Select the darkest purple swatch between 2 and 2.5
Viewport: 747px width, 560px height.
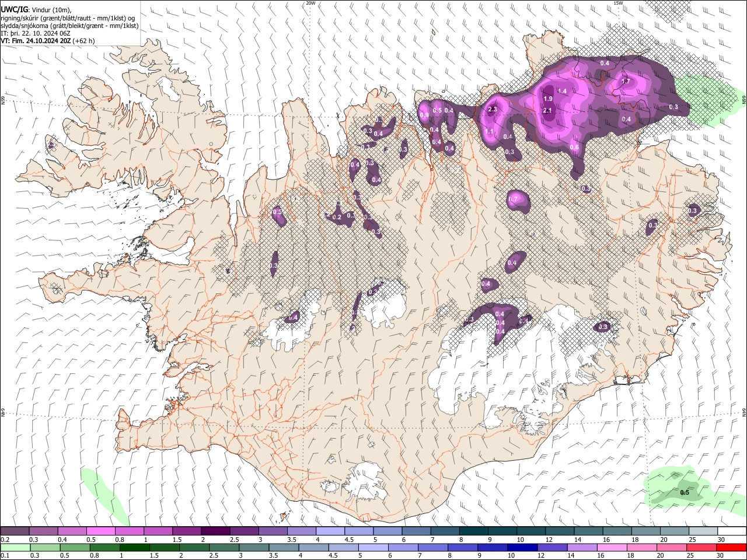[x=215, y=531]
